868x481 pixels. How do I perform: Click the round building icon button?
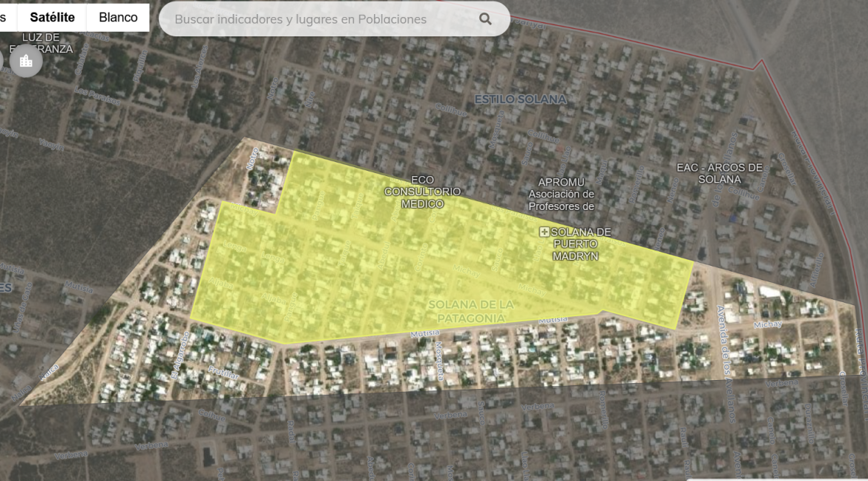[x=26, y=61]
